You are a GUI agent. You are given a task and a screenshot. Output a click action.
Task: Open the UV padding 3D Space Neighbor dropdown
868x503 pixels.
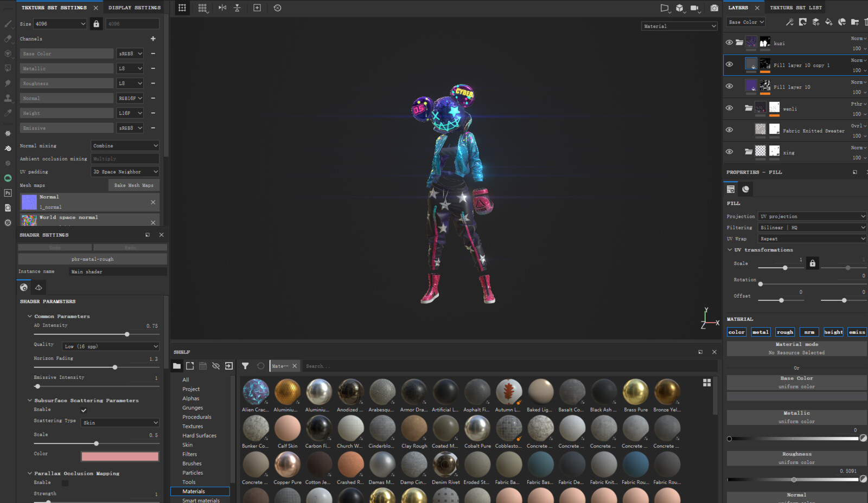point(125,172)
